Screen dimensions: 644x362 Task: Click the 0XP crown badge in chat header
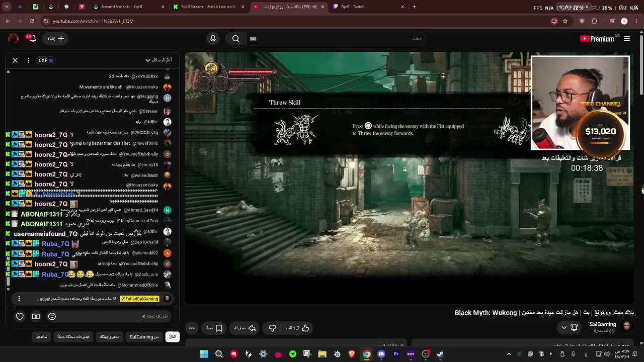pos(46,60)
